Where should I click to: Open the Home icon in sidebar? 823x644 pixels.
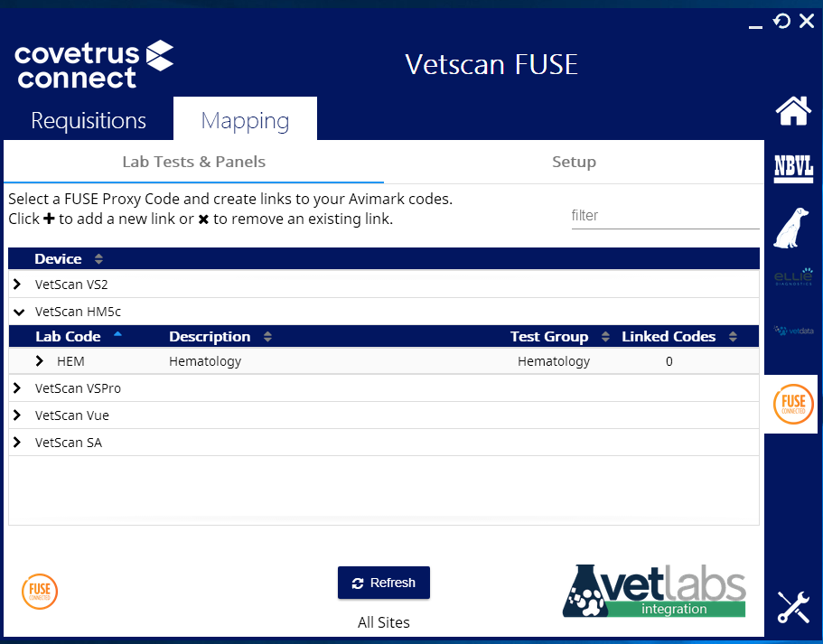click(x=793, y=111)
